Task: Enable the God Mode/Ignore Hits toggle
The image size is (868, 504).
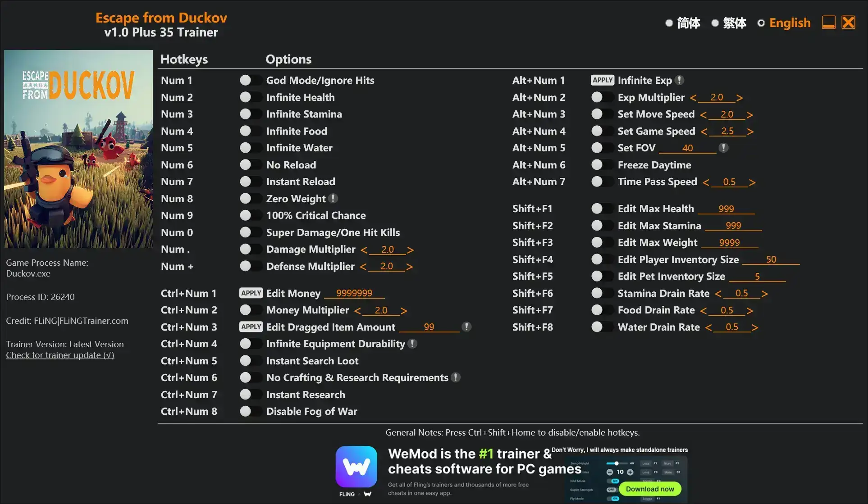Action: (250, 80)
